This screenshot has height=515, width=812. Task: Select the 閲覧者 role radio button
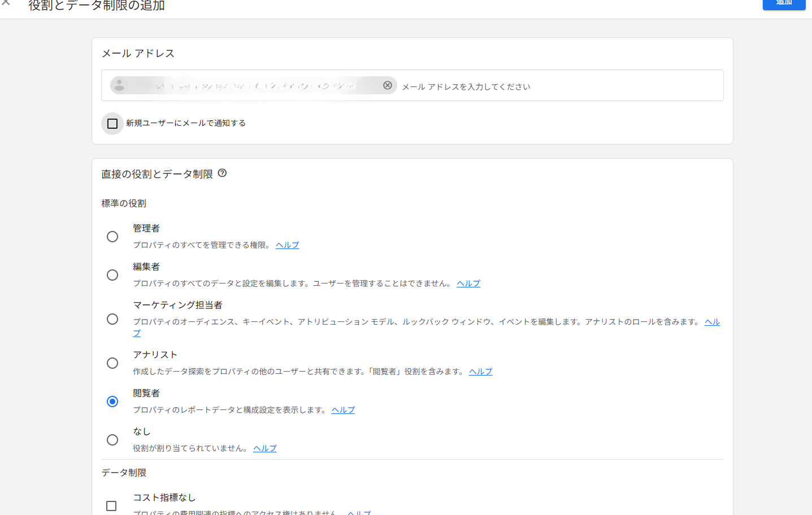[112, 401]
